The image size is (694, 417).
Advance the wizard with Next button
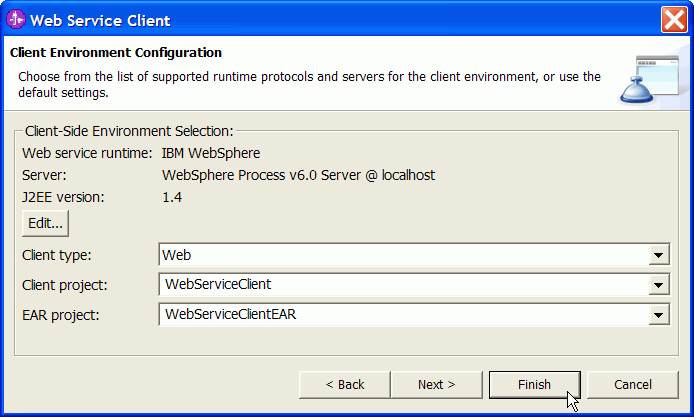436,385
